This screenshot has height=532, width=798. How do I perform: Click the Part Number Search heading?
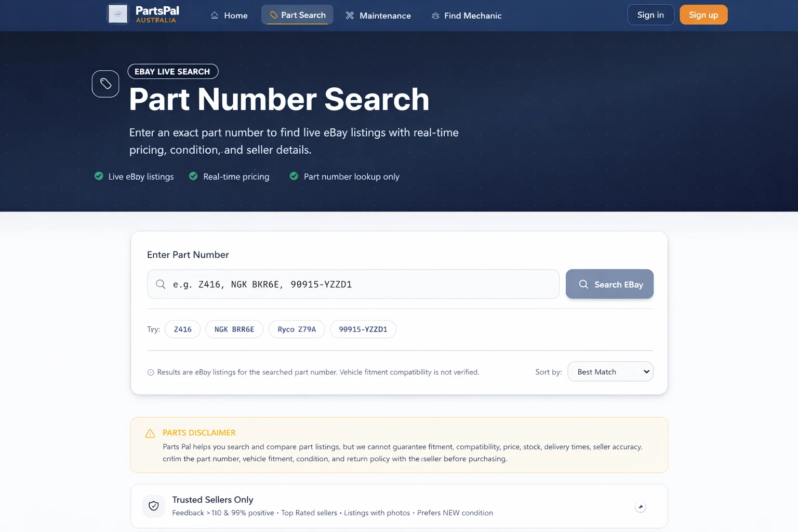pyautogui.click(x=279, y=99)
